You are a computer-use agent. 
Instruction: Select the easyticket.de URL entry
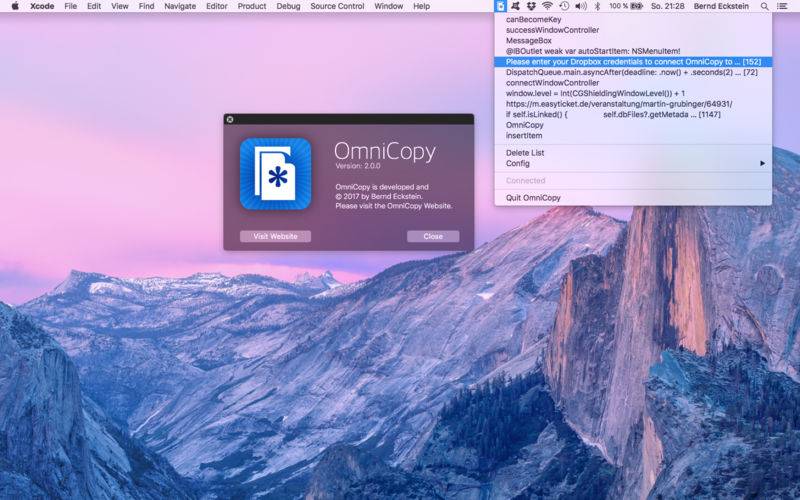click(633, 104)
